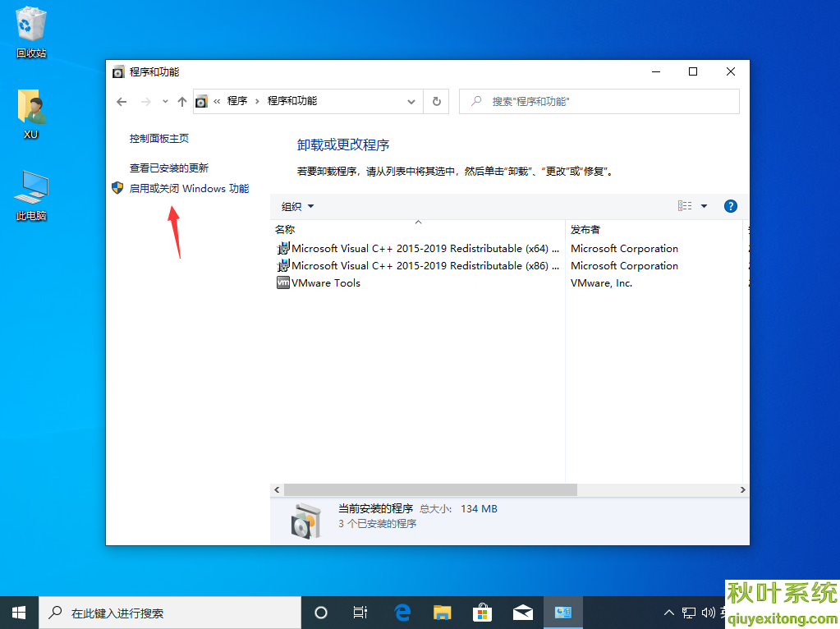Screen dimensions: 840x629
Task: Click the help question mark icon
Action: pos(730,206)
